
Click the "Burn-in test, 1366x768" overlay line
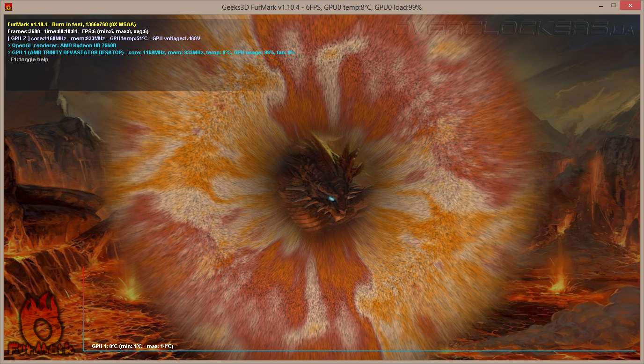click(x=72, y=24)
